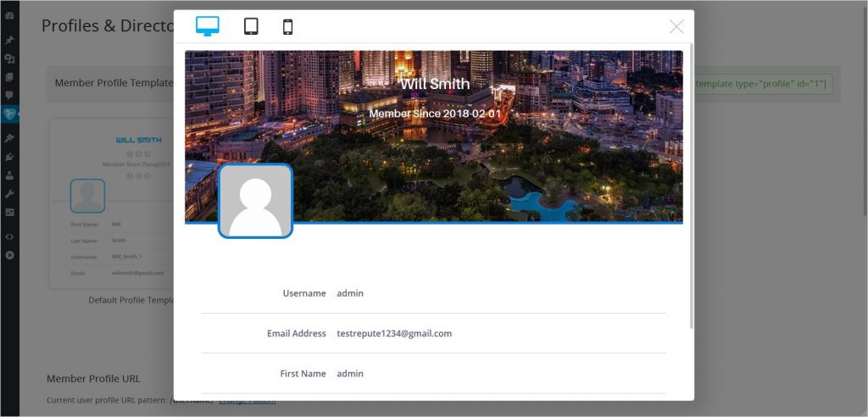Screen dimensions: 868x417
Task: Open Users icon in admin sidebar
Action: click(9, 175)
